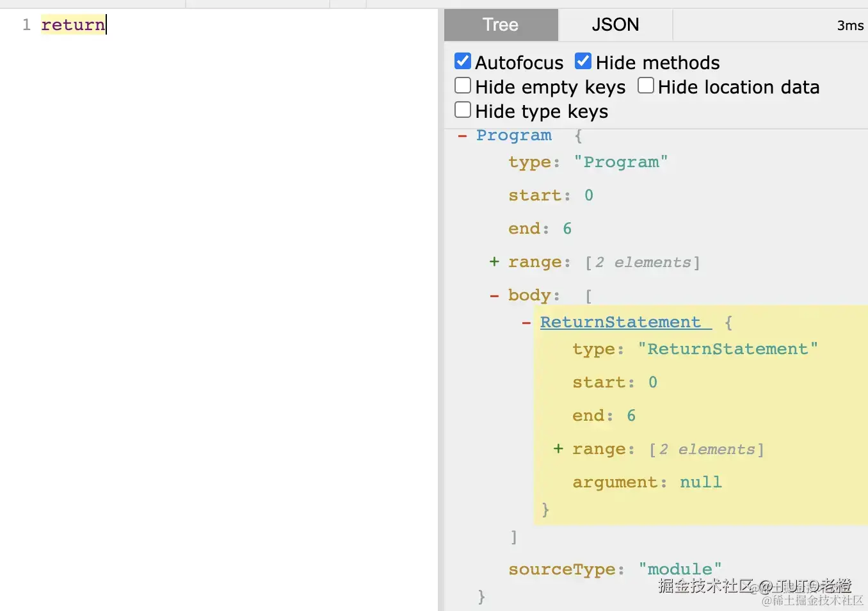Select the argument null property
Screen dimensions: 868x611
click(x=647, y=482)
